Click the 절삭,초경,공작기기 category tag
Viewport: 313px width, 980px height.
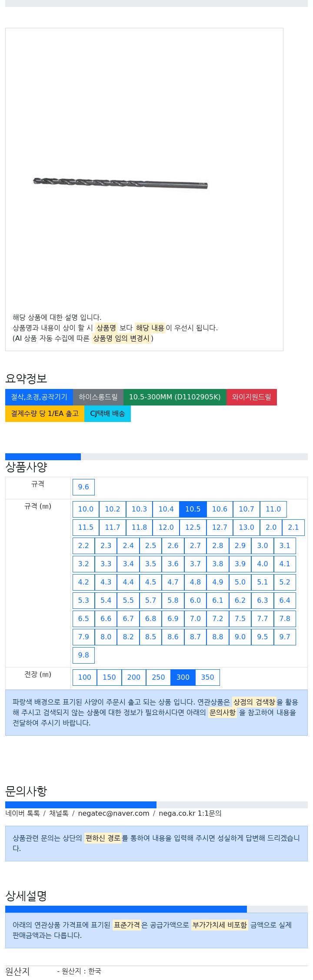(39, 397)
